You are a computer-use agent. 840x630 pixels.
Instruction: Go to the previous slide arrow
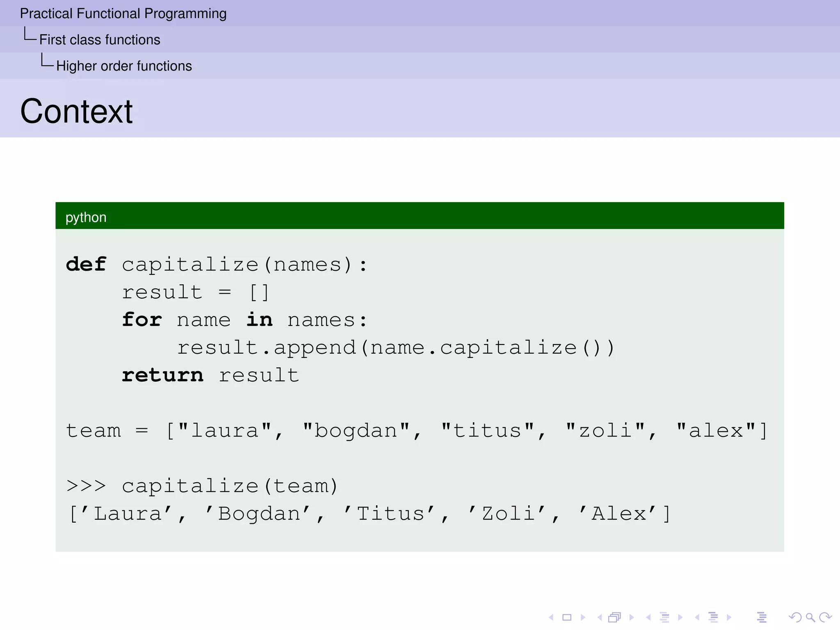point(551,617)
